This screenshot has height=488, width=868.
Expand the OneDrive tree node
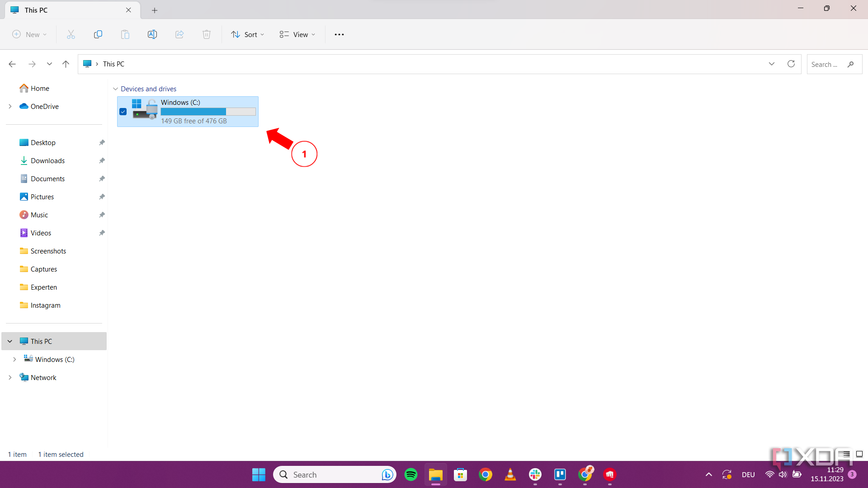pos(10,106)
